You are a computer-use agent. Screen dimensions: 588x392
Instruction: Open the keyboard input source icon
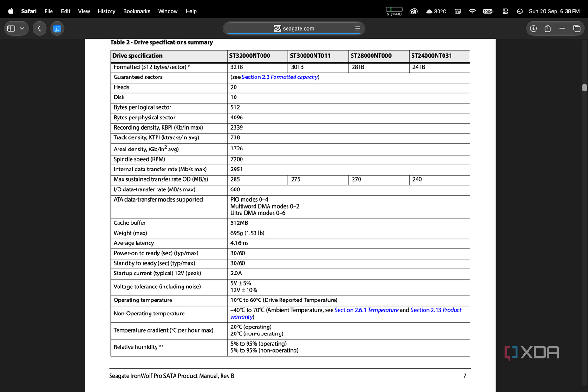[457, 11]
